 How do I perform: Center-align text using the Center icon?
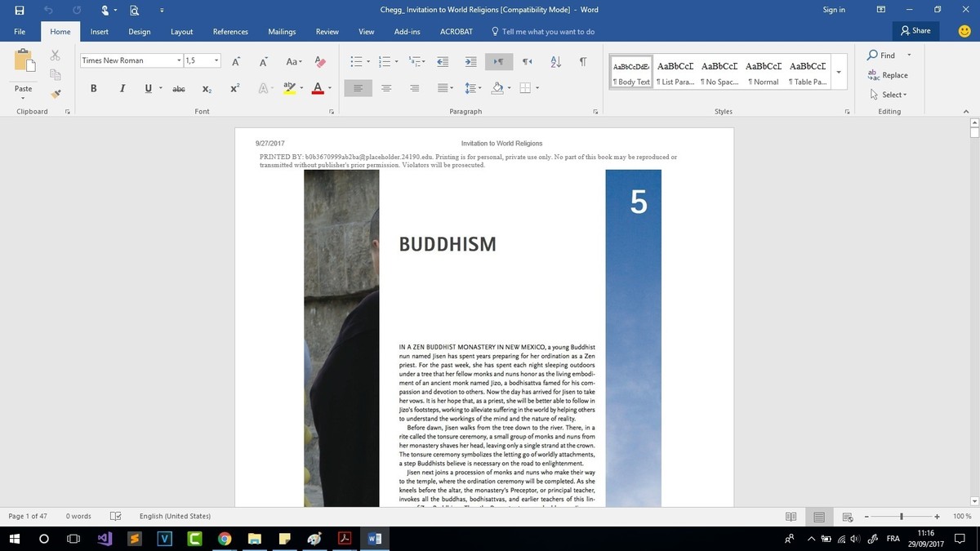[386, 88]
